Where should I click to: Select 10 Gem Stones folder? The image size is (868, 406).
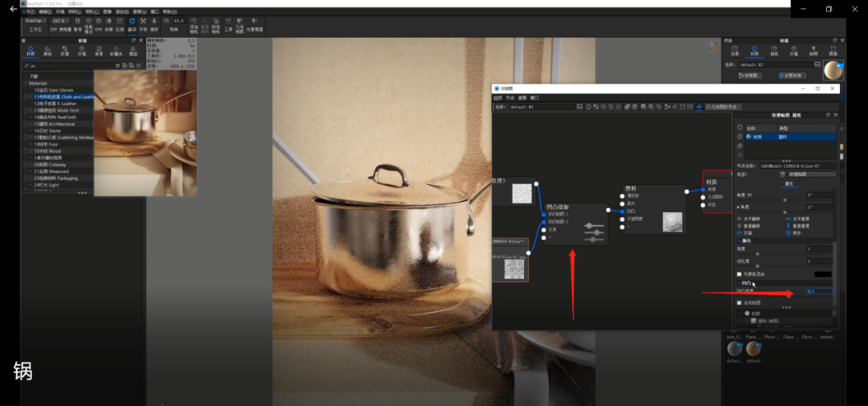point(54,90)
